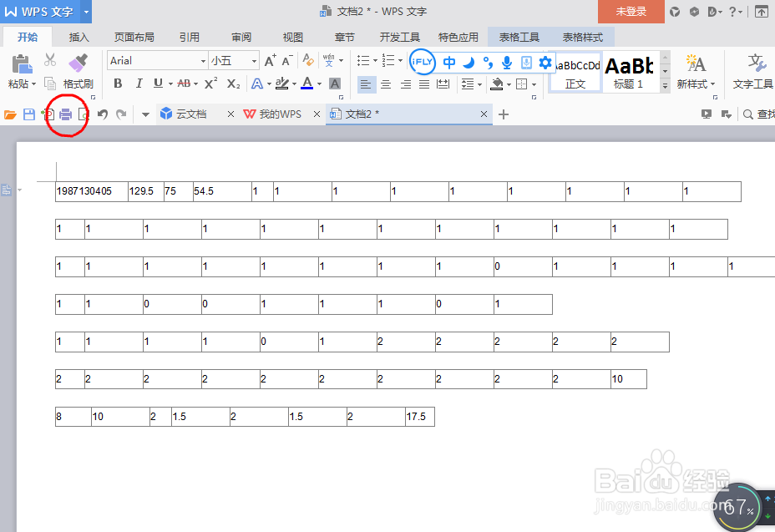
Task: Click the export to PDF icon
Action: [x=48, y=114]
